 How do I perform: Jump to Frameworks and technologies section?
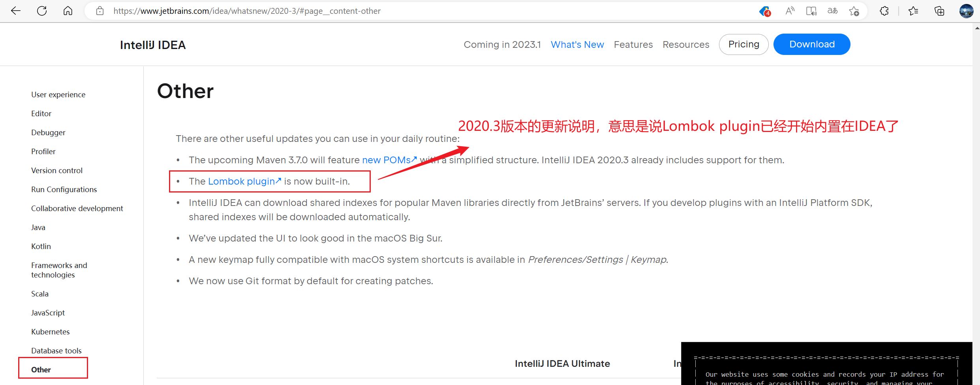59,270
